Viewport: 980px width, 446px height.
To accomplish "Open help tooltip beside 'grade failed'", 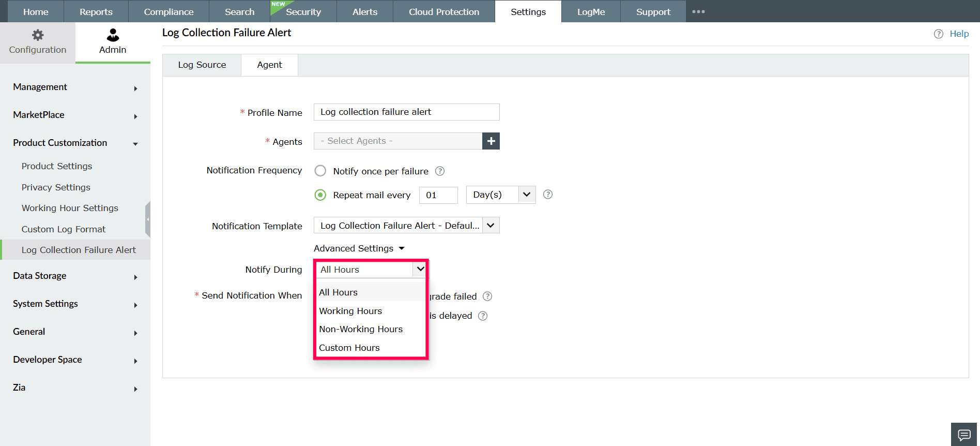I will tap(487, 296).
